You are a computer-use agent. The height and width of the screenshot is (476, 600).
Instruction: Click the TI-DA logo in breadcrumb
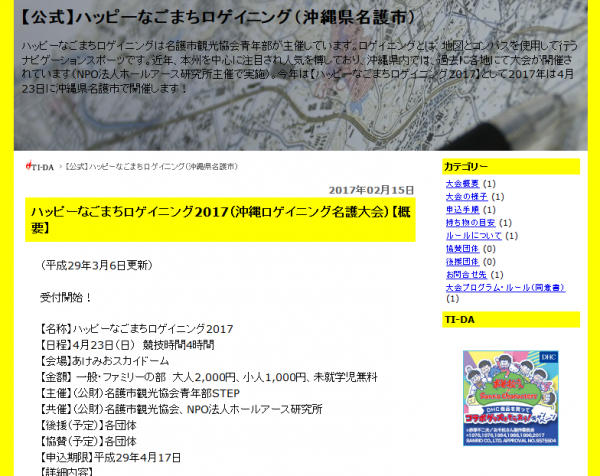tap(40, 166)
